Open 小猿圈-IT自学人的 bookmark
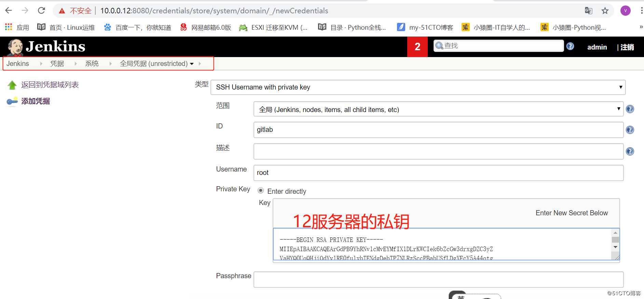Viewport: 644px width, 299px height. click(496, 27)
